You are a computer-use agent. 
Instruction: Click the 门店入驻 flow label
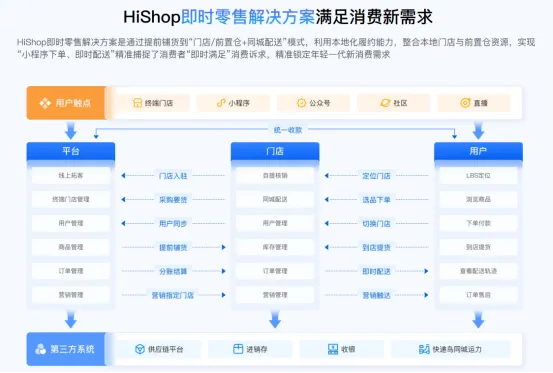coord(173,176)
